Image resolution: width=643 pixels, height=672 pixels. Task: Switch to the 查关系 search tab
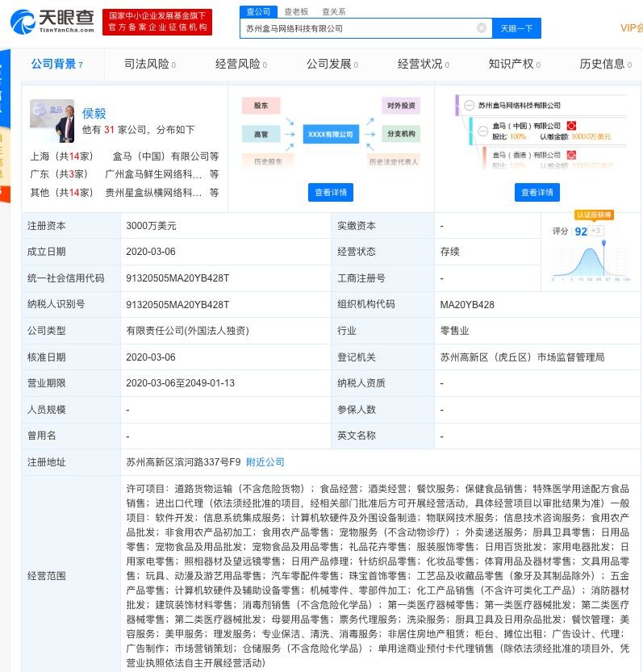pos(333,11)
